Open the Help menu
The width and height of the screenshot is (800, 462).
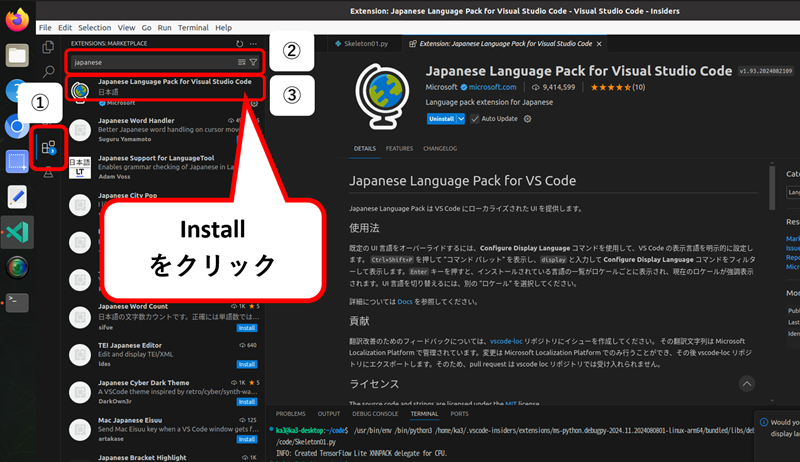pyautogui.click(x=223, y=28)
